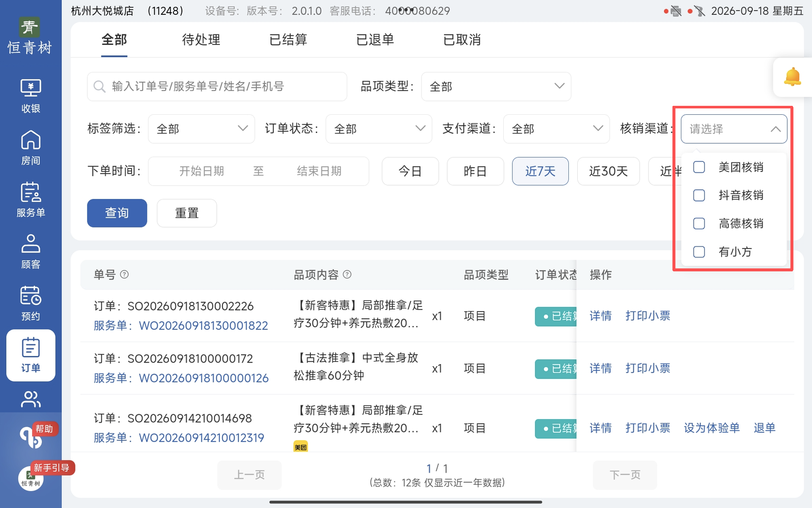Open the 预约 reservations page
The height and width of the screenshot is (508, 812).
(x=31, y=304)
